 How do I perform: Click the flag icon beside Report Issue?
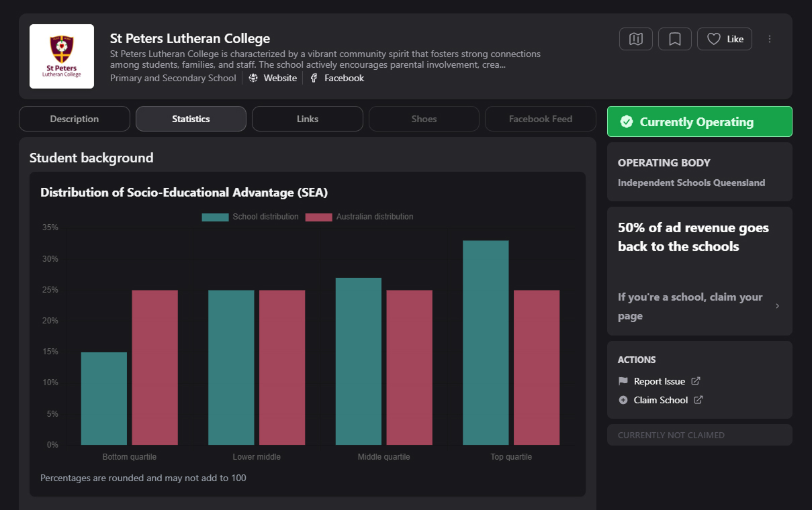[x=623, y=381]
